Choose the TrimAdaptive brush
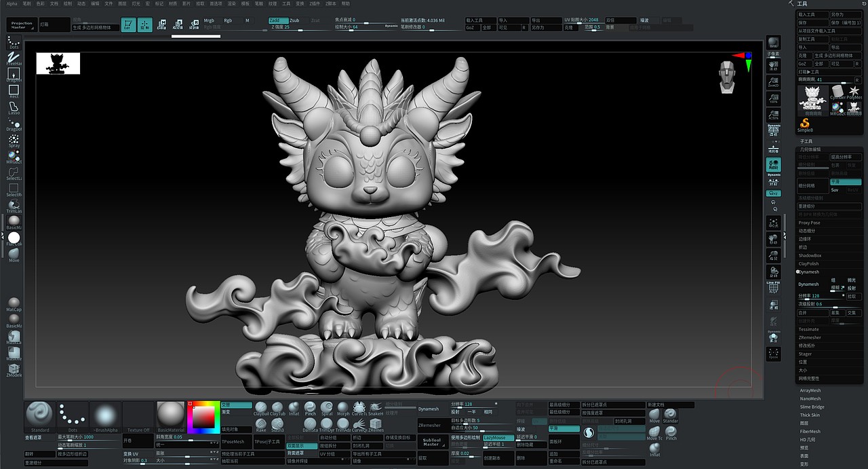 [x=343, y=425]
